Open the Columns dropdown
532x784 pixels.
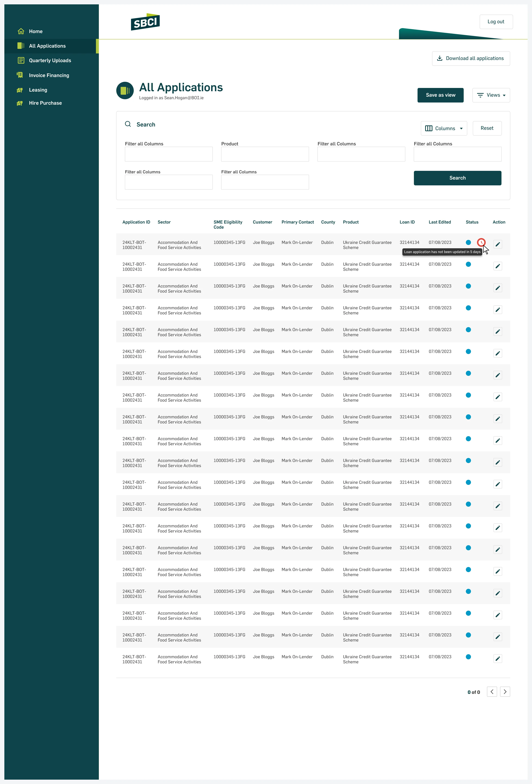pos(444,128)
